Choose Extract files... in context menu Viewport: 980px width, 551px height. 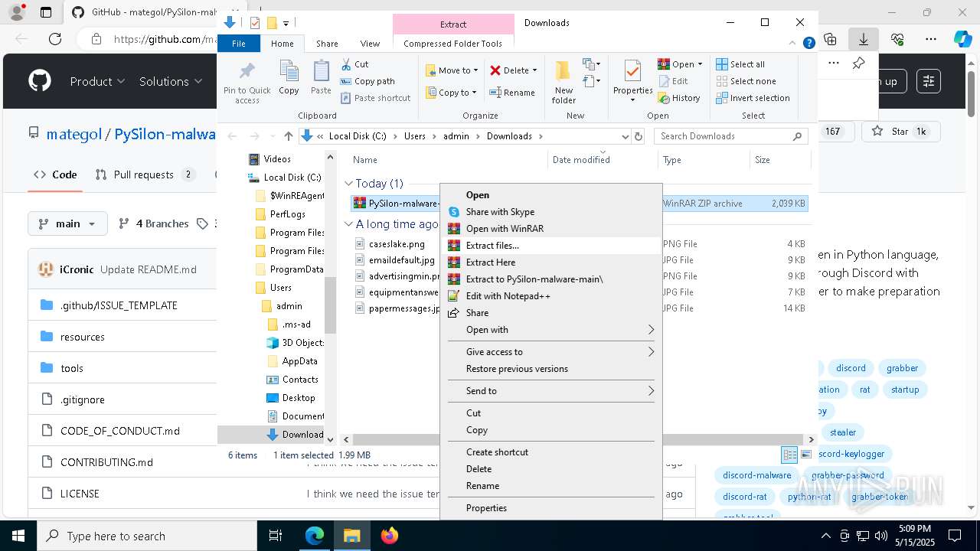(x=551, y=246)
